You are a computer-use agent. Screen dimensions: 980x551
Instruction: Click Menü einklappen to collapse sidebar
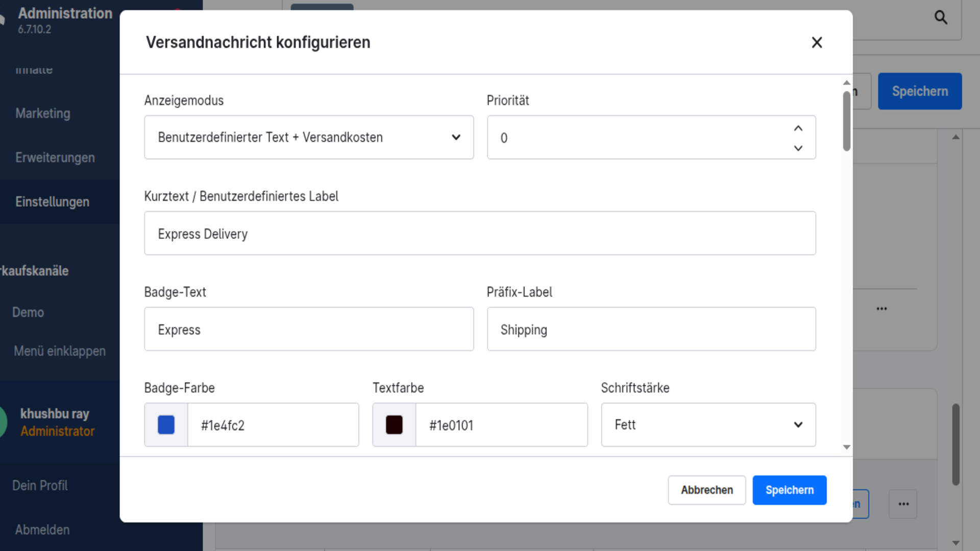pyautogui.click(x=60, y=351)
